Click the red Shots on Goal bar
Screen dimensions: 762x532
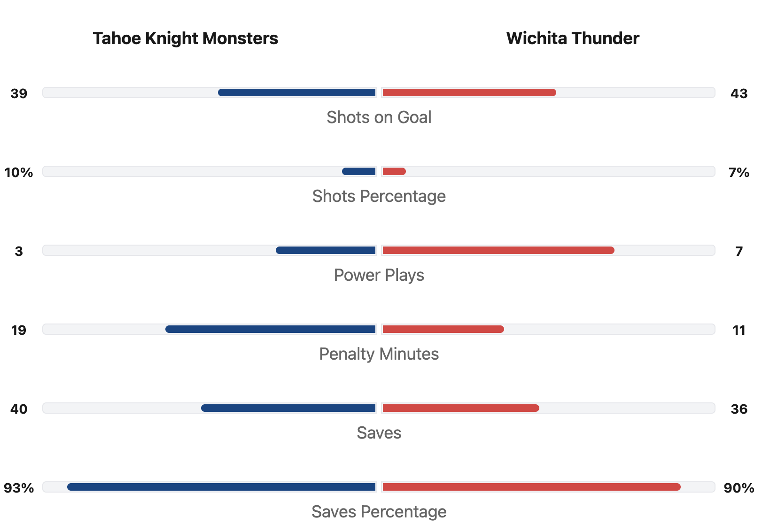(469, 93)
